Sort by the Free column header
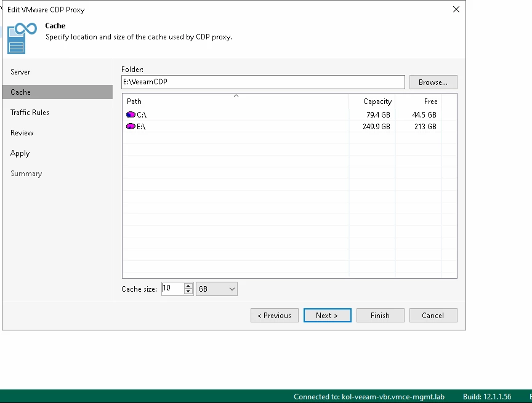This screenshot has height=403, width=532. 418,102
